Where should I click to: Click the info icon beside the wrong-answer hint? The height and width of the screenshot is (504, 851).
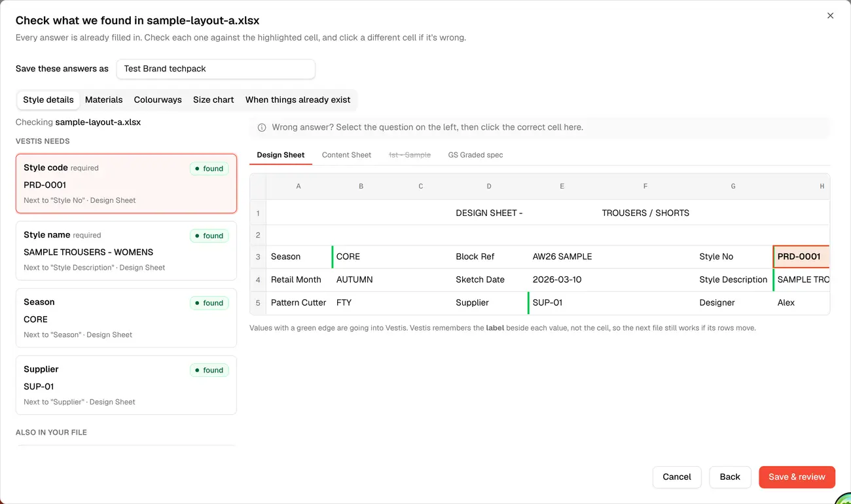pyautogui.click(x=262, y=128)
